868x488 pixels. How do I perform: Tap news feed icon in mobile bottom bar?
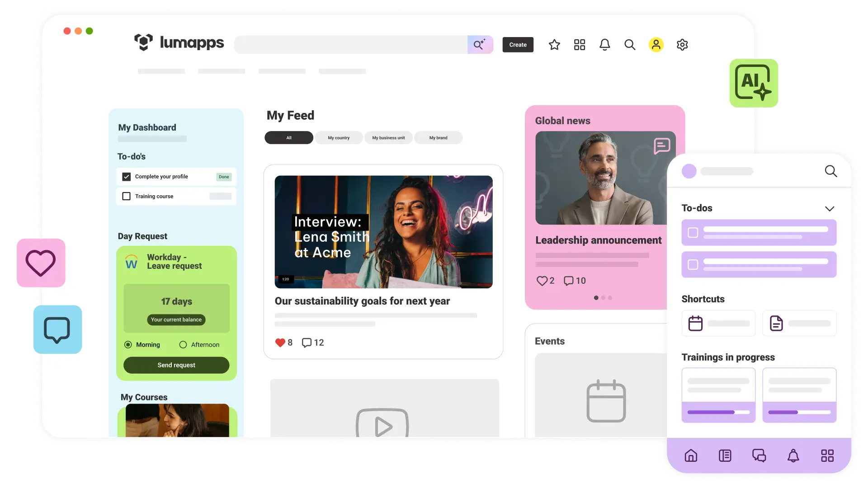[725, 455]
